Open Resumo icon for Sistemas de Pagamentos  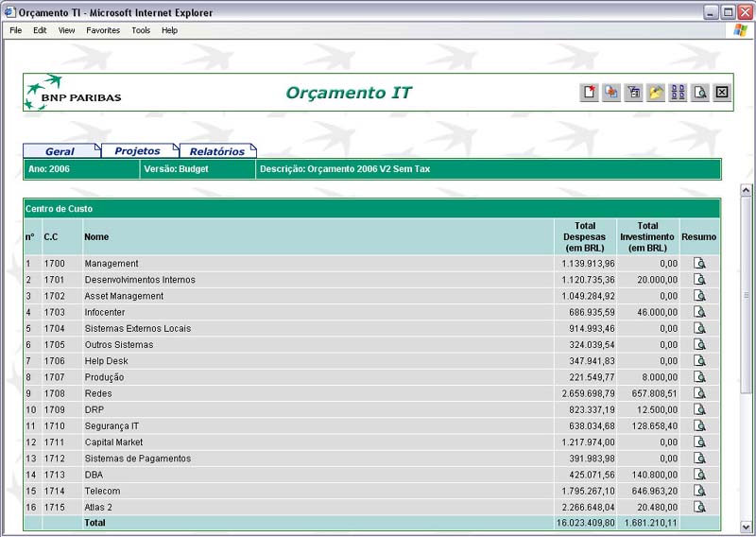(x=699, y=459)
